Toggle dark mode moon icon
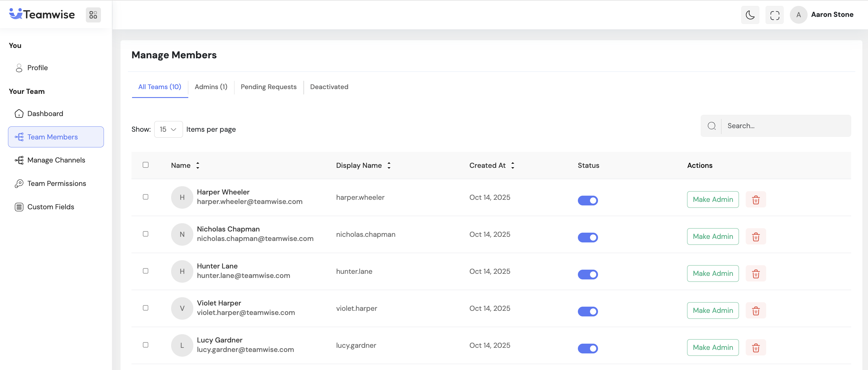The width and height of the screenshot is (868, 370). (x=750, y=15)
